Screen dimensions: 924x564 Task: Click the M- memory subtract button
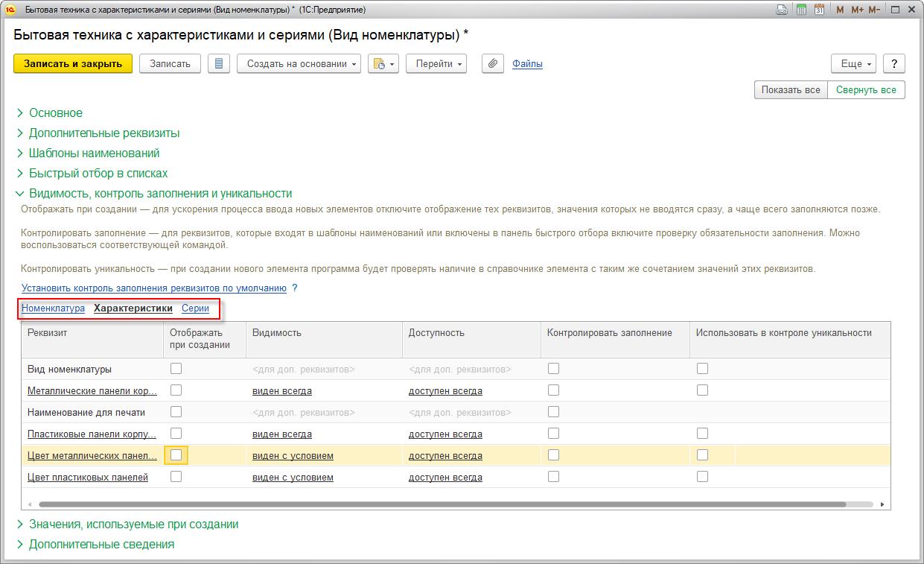(x=874, y=10)
